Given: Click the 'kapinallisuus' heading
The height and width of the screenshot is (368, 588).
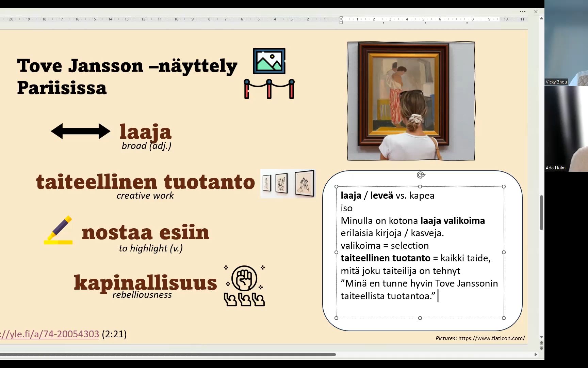Looking at the screenshot, I should 145,283.
